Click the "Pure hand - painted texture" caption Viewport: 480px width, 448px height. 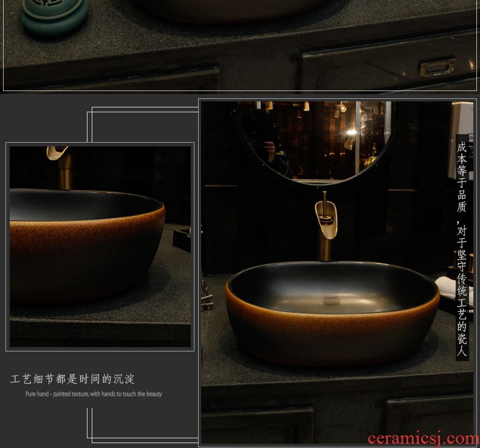[x=94, y=394]
